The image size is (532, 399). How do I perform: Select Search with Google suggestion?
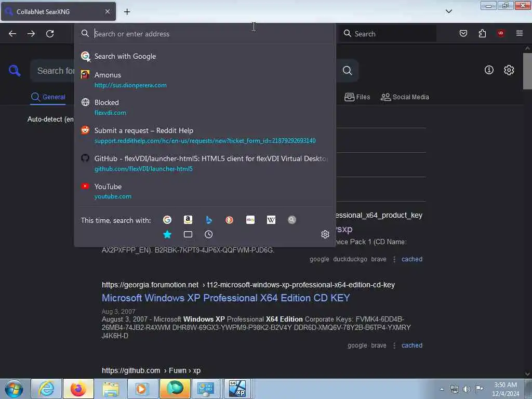(205, 56)
